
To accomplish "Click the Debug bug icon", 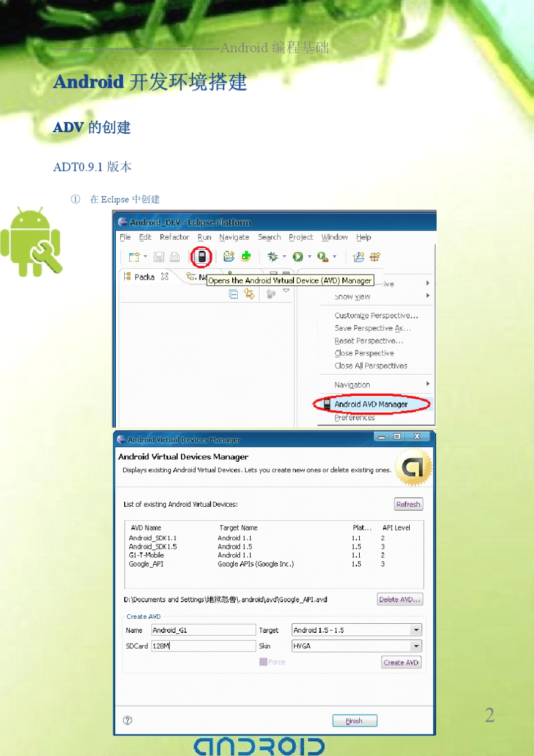I will pyautogui.click(x=273, y=257).
